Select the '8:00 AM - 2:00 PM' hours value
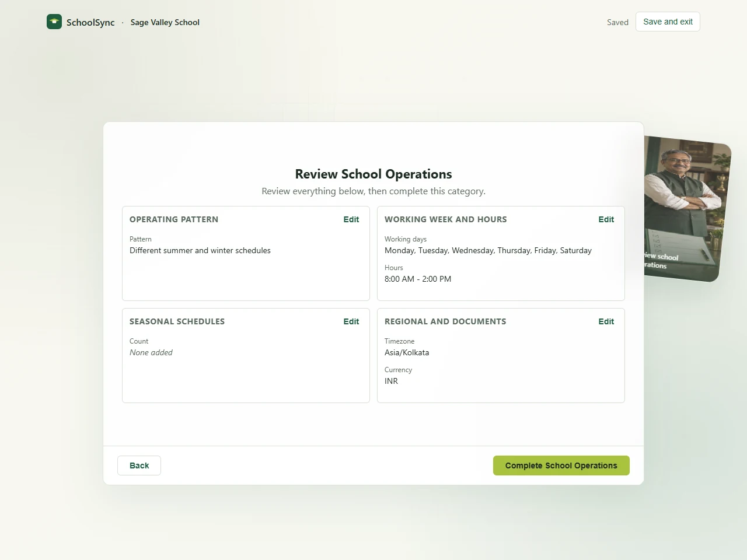Viewport: 747px width, 560px height. tap(418, 279)
